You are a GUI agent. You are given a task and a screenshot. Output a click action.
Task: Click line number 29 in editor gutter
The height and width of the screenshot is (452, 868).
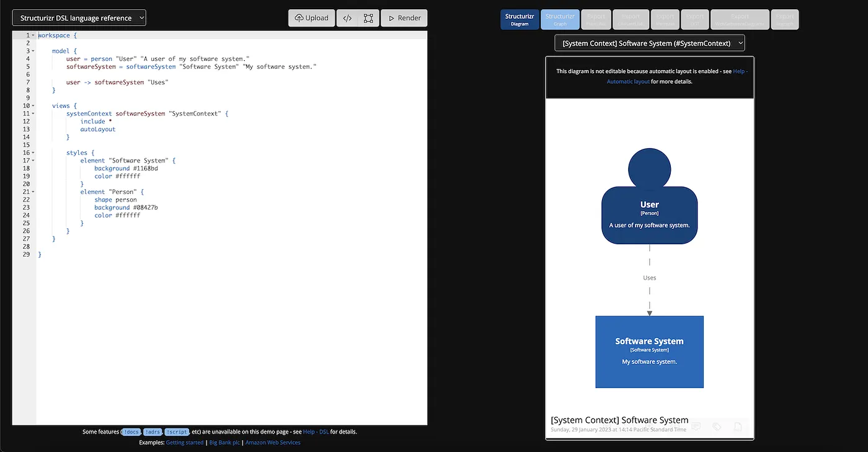pyautogui.click(x=27, y=254)
